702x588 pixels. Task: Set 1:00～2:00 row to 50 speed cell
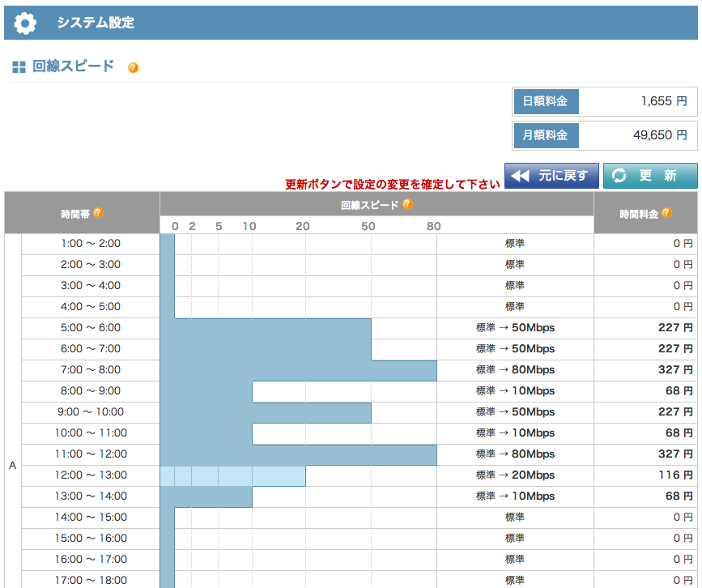coord(338,243)
